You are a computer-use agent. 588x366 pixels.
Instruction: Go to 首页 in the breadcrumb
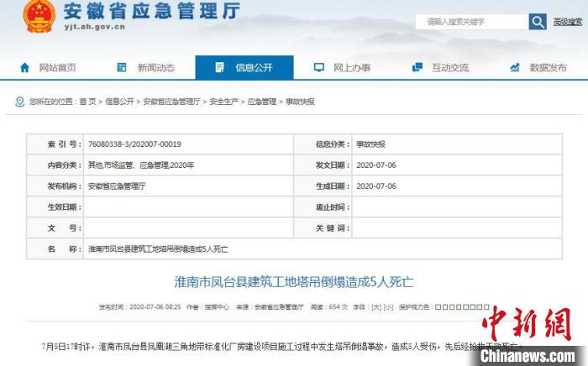click(87, 102)
